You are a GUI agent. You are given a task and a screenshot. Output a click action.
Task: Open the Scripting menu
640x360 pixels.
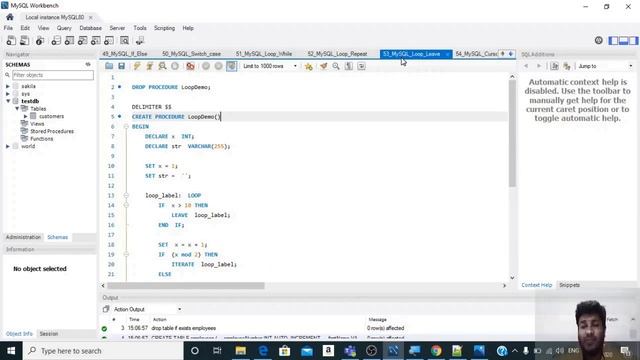[164, 28]
